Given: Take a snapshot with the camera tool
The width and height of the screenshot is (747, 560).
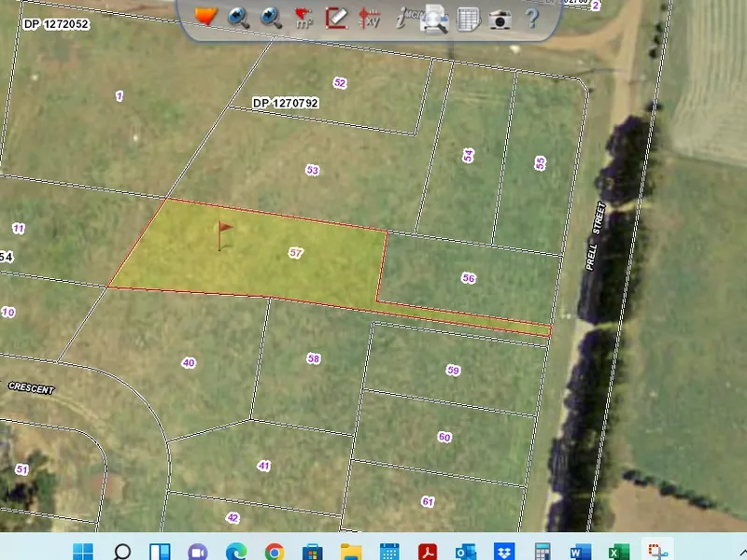Looking at the screenshot, I should tap(498, 18).
